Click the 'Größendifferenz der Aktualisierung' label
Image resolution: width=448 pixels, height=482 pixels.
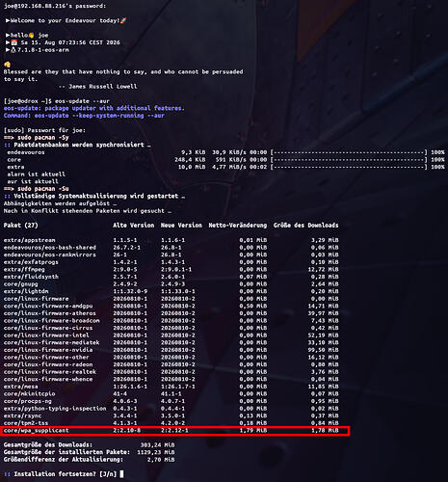(64, 460)
